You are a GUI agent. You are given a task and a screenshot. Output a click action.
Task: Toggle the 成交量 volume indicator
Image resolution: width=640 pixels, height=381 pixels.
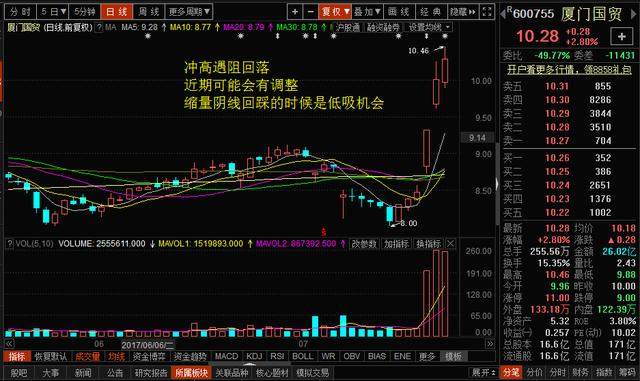tap(88, 356)
